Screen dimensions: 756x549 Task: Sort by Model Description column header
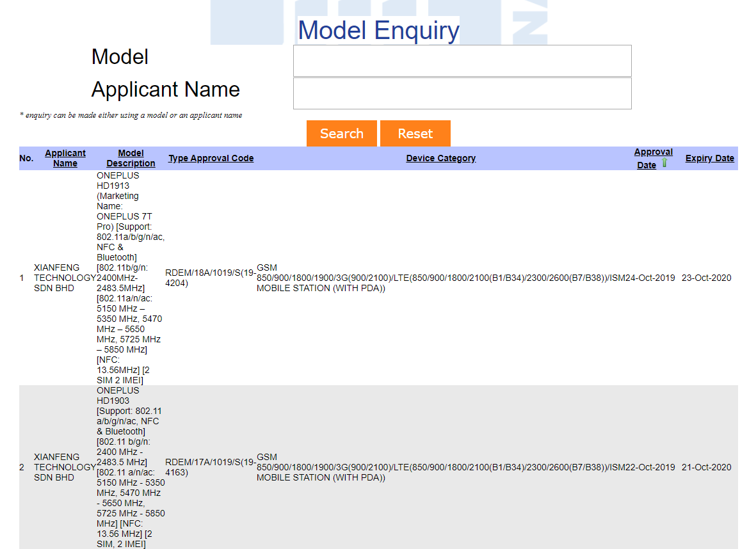[x=131, y=158]
